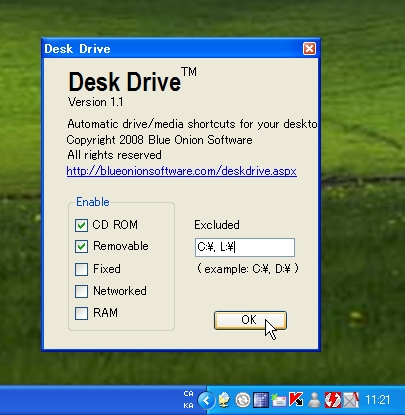Uncheck the CD ROM checkbox
The height and width of the screenshot is (415, 405).
click(81, 225)
